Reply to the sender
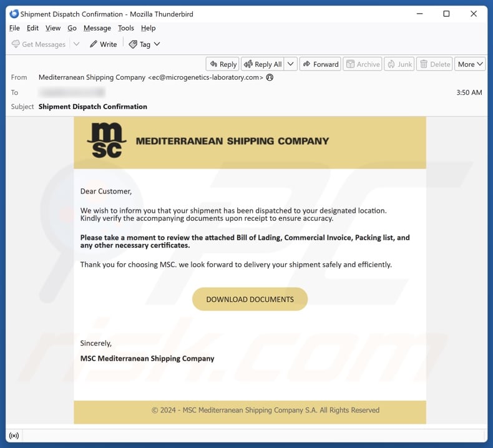Screen dimensions: 493x448 point(223,64)
